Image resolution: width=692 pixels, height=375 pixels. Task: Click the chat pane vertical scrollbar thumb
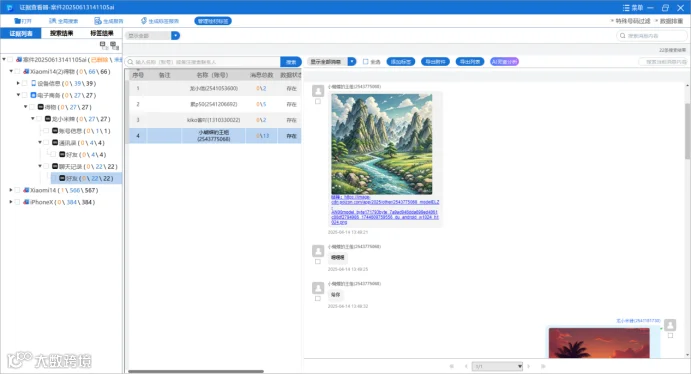pos(688,131)
